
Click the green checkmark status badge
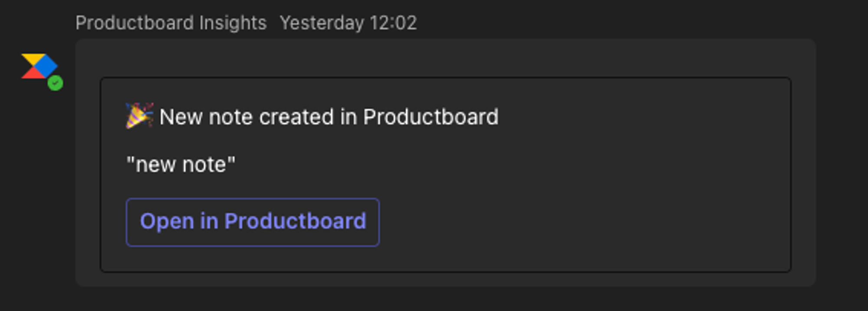tap(55, 83)
